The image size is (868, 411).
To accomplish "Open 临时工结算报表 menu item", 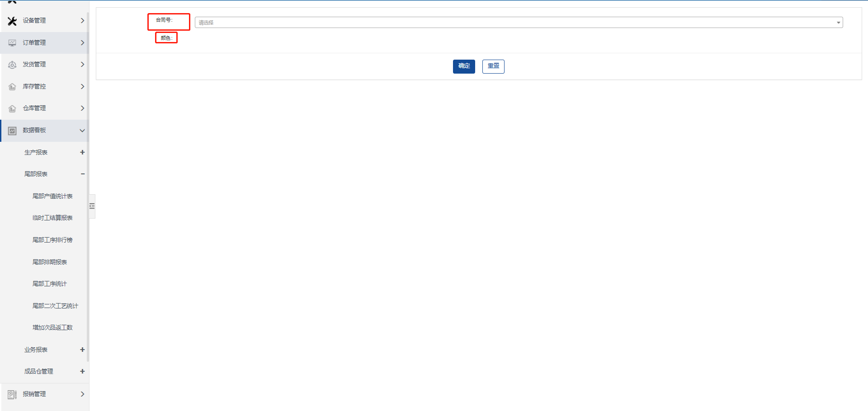I will [x=52, y=218].
